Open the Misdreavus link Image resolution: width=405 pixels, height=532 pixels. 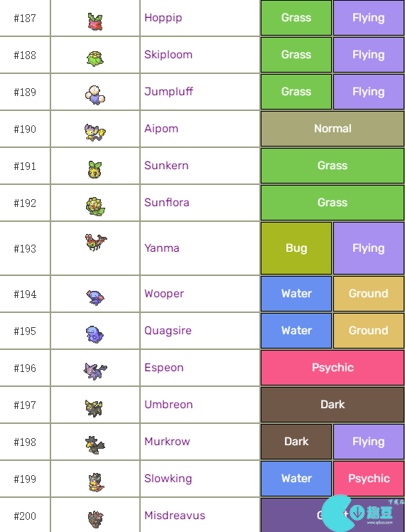[175, 516]
